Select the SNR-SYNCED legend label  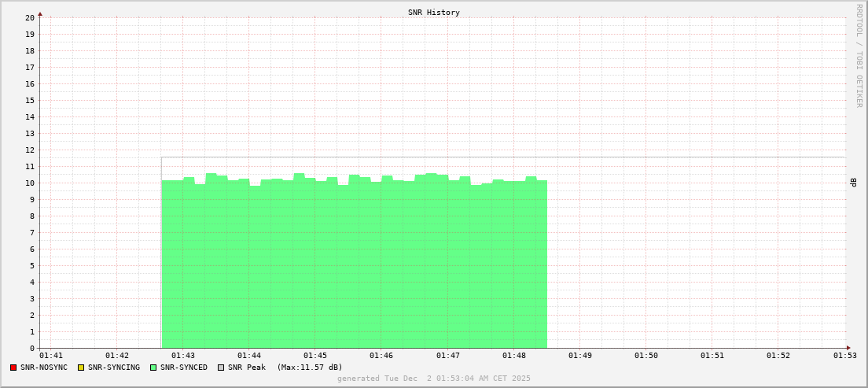tap(184, 368)
